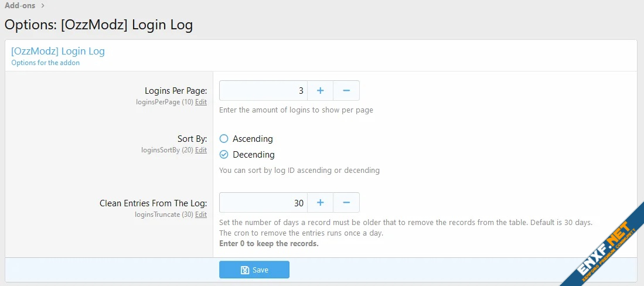This screenshot has width=644, height=286.
Task: Click the breadcrumb arrow after Add-ons
Action: click(43, 6)
